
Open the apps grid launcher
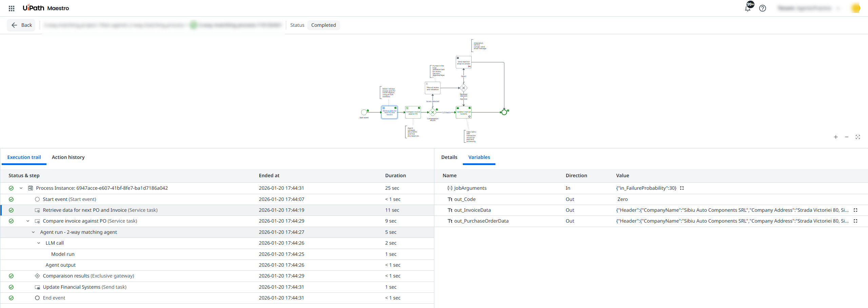(12, 8)
